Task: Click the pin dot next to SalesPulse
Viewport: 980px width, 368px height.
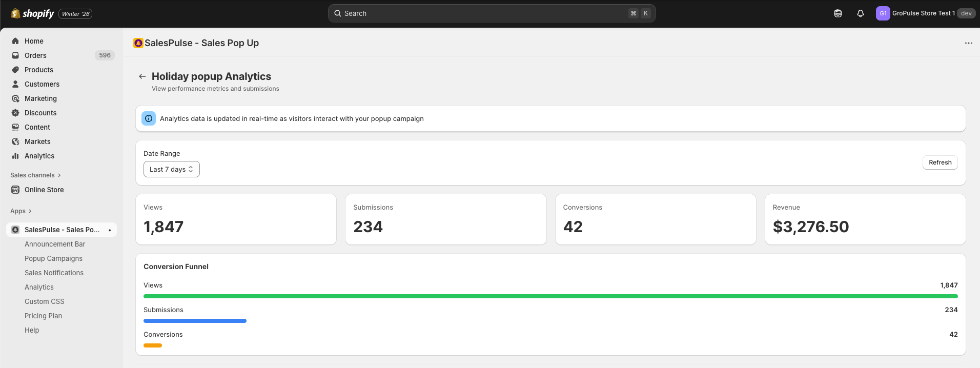Action: 110,230
